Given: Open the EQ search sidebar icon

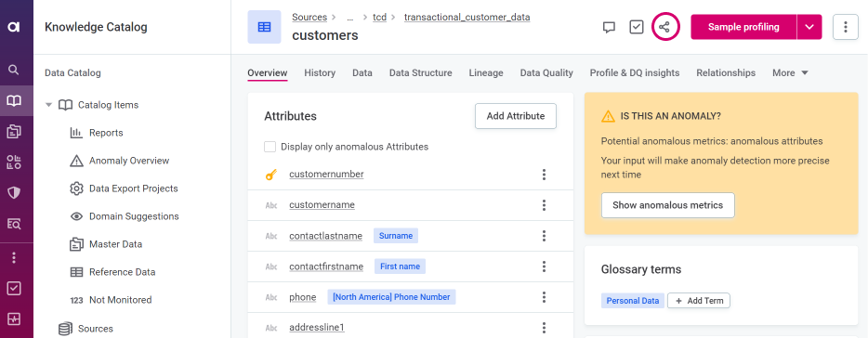Looking at the screenshot, I should coord(14,224).
